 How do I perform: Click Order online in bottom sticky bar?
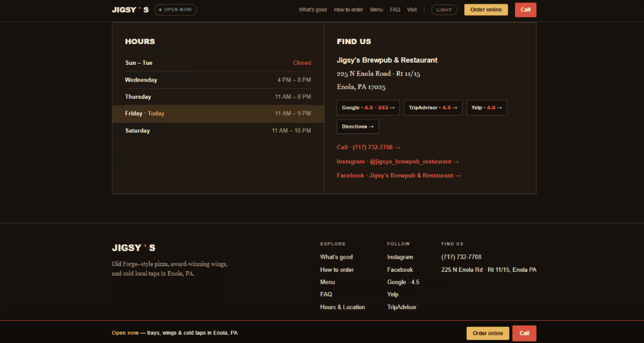(487, 333)
